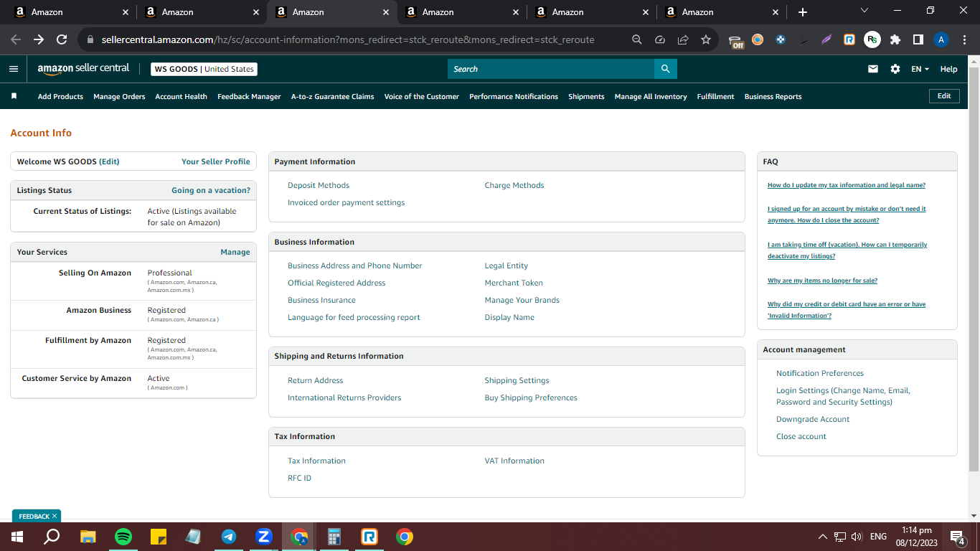980x551 pixels.
Task: Open the WS GOODS United States switcher
Action: 204,69
